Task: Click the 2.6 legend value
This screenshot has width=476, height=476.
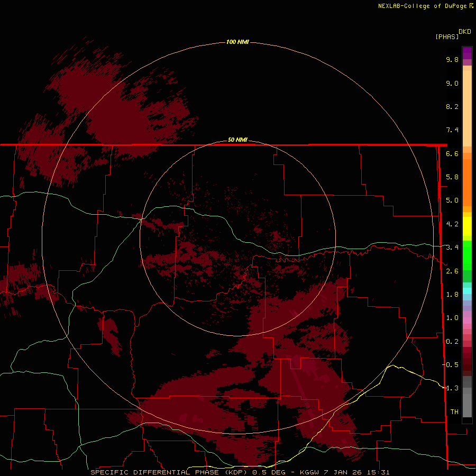Action: 452,271
